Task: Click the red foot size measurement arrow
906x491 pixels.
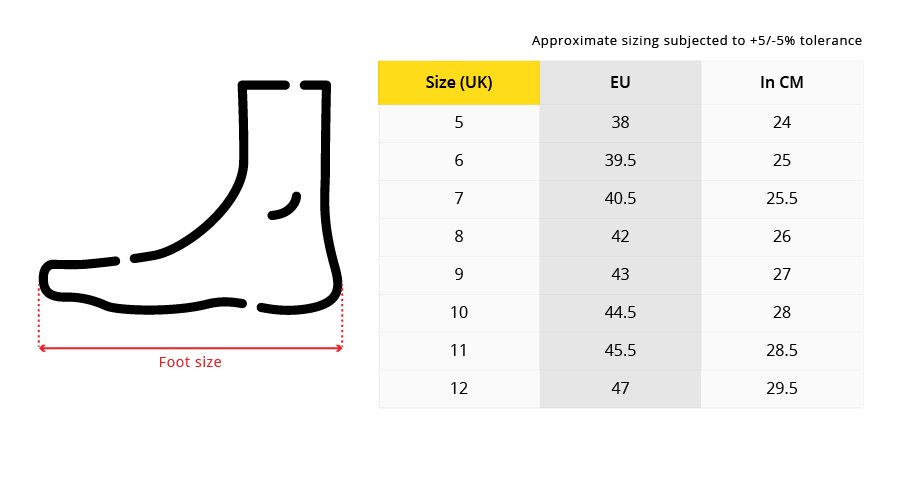Action: [190, 347]
